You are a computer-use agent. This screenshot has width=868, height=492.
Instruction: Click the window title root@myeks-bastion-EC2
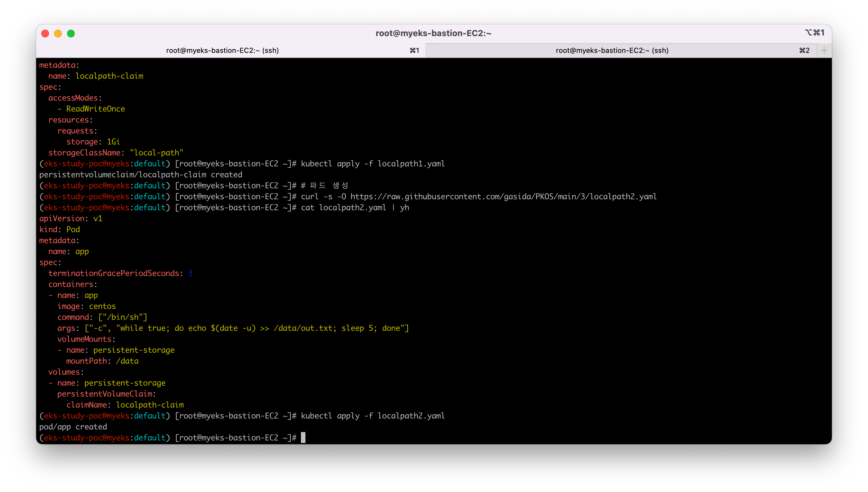click(x=433, y=33)
